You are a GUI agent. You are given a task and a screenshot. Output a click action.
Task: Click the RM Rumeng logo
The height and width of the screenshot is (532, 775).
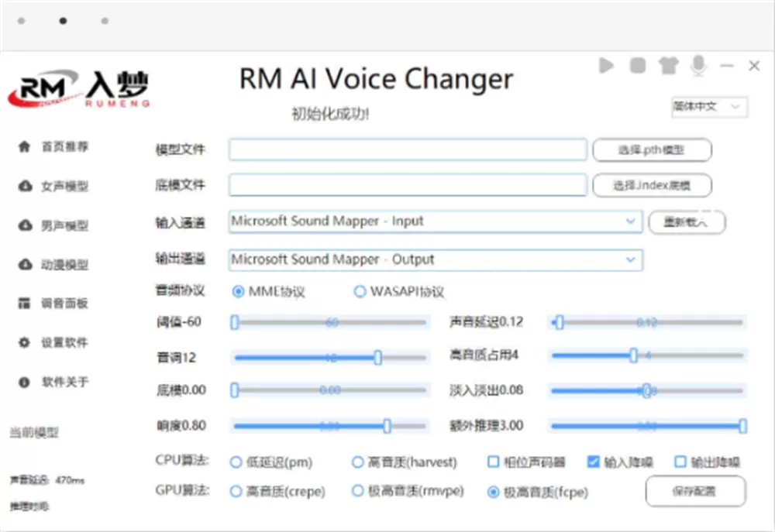79,88
